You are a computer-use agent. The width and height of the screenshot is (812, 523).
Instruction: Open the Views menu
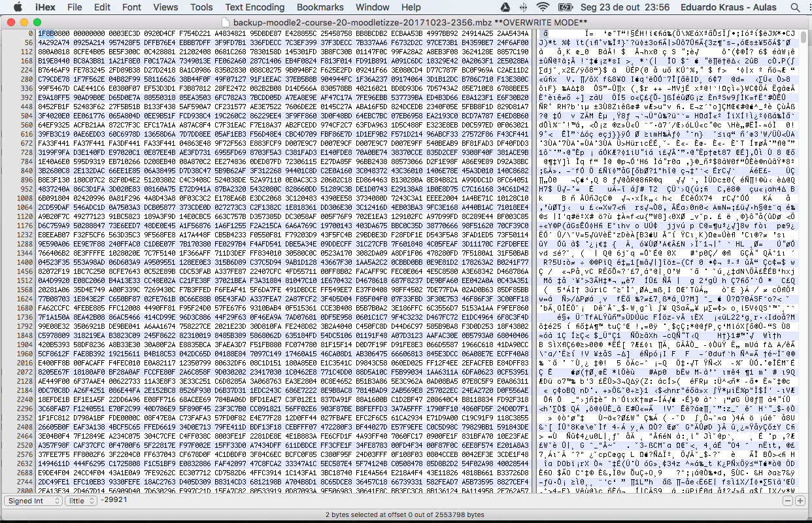165,7
